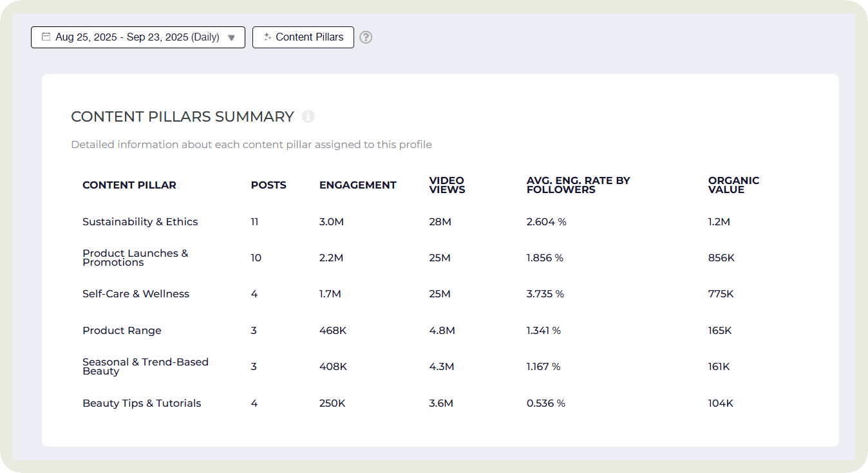This screenshot has width=868, height=473.
Task: Select the Self-Care & Wellness row
Action: 136,293
